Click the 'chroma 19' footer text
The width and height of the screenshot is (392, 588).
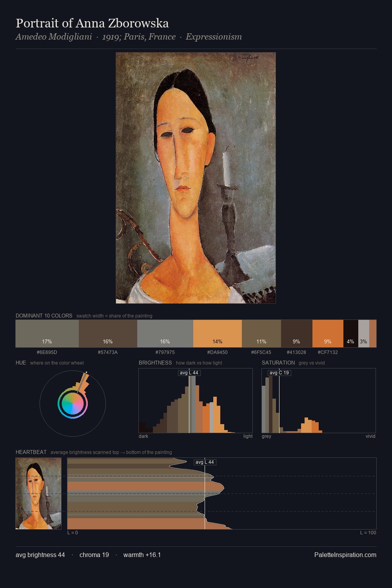tap(94, 555)
